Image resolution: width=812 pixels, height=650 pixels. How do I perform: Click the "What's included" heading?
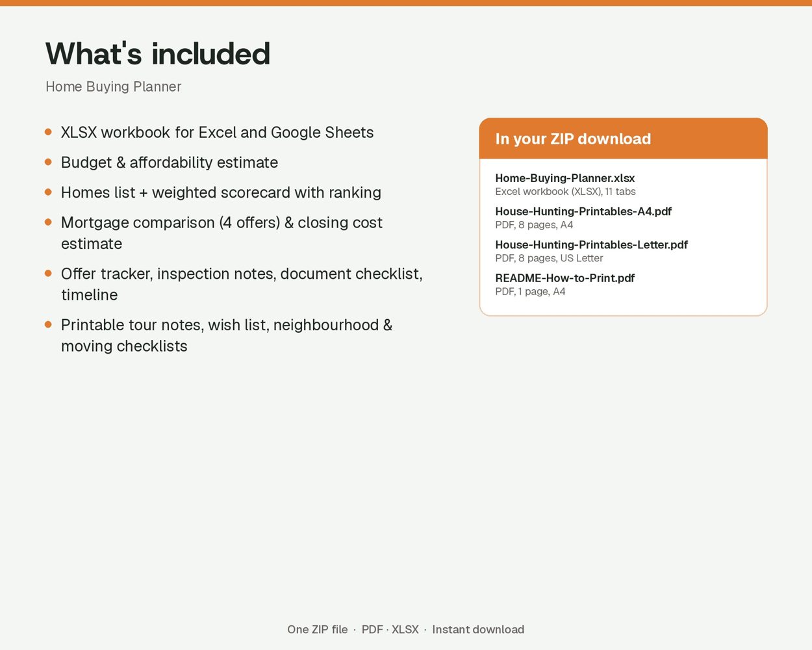click(x=158, y=53)
